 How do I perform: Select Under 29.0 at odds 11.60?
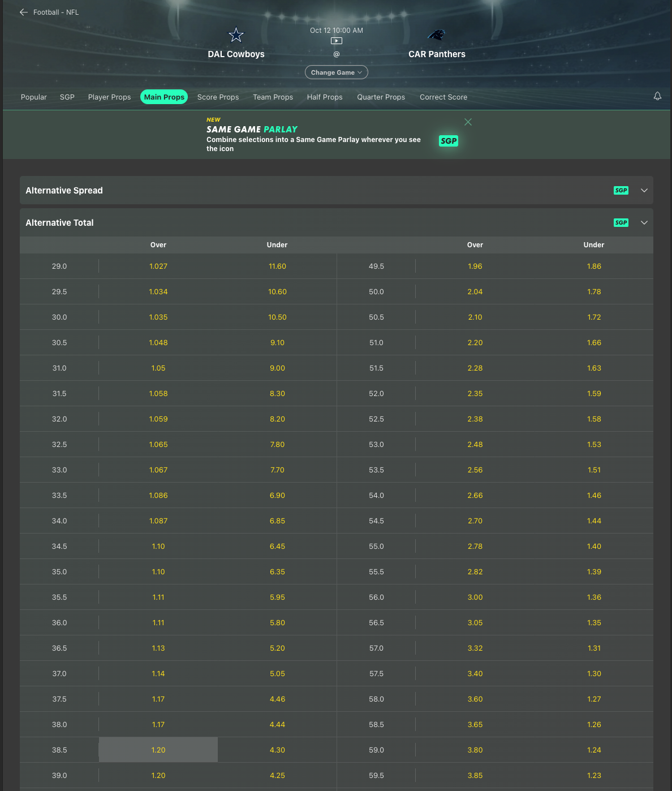click(277, 266)
